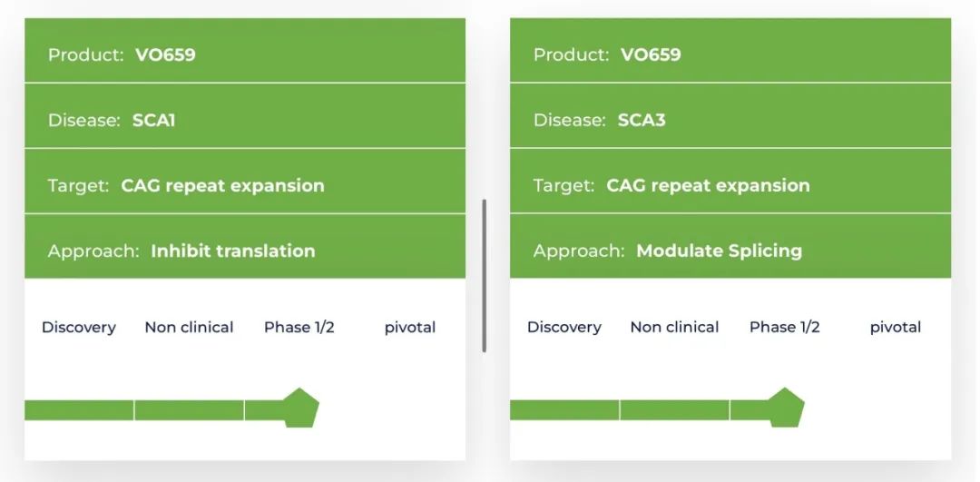Open the Target row in the SCA3 card
The height and width of the screenshot is (482, 980).
pyautogui.click(x=730, y=182)
